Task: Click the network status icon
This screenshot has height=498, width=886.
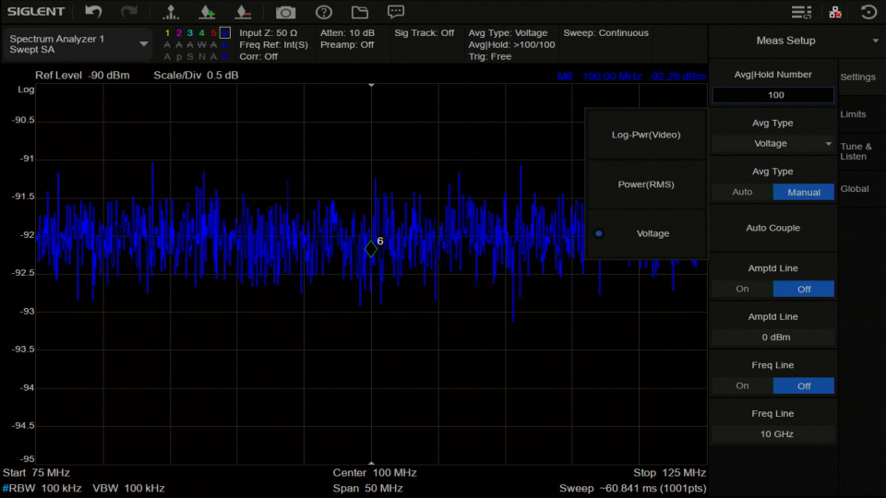Action: tap(835, 12)
